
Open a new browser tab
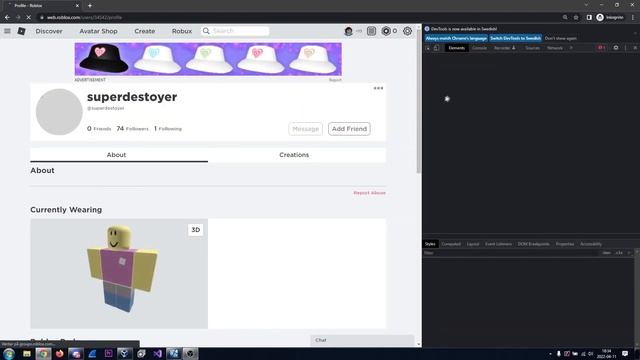[90, 6]
